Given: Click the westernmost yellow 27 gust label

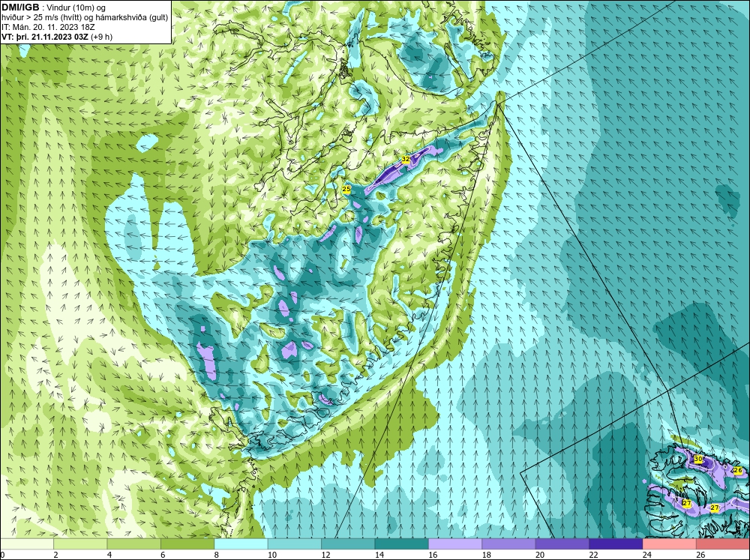Looking at the screenshot, I should point(687,504).
